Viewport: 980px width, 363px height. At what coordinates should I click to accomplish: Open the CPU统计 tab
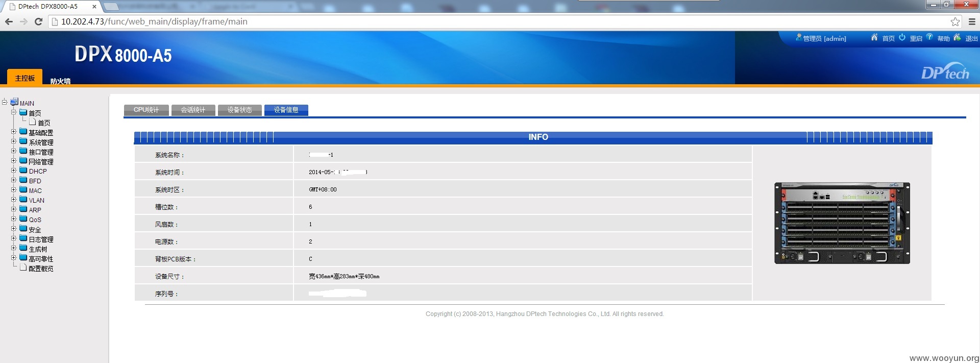pyautogui.click(x=146, y=110)
